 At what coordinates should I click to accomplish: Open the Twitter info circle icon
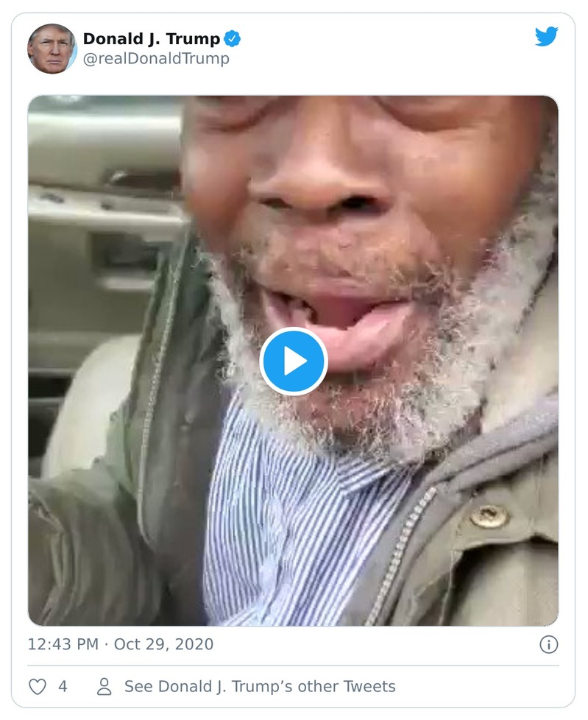[548, 645]
